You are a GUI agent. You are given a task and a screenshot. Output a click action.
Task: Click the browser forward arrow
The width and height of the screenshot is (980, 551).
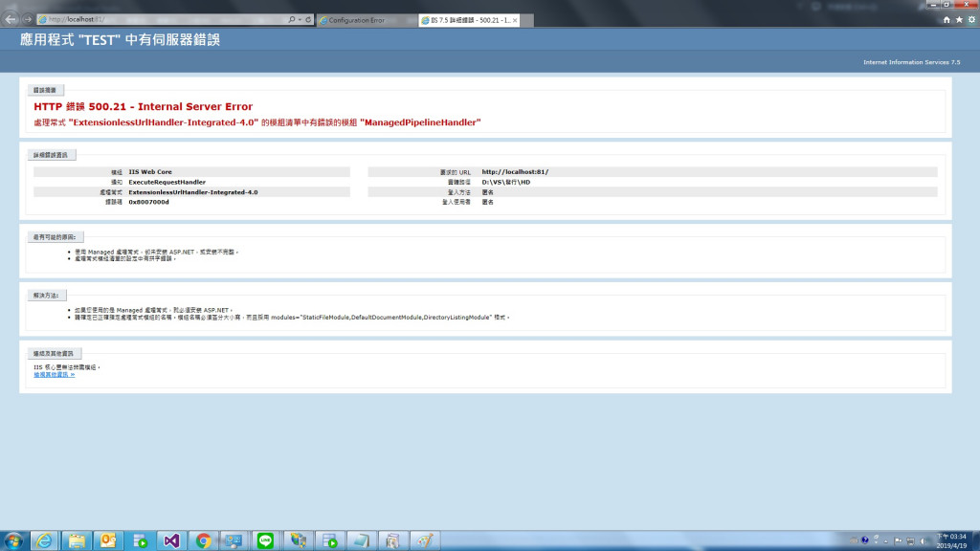pos(28,19)
